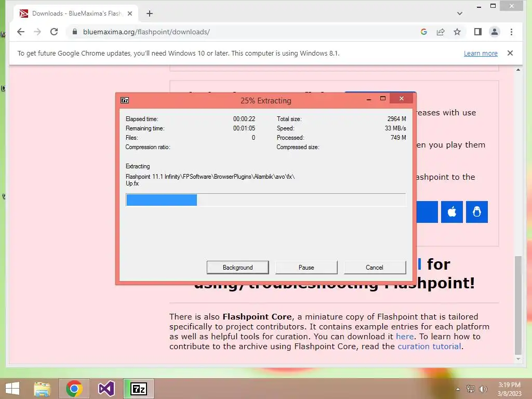Cancel the extraction
The height and width of the screenshot is (399, 532).
coord(375,268)
